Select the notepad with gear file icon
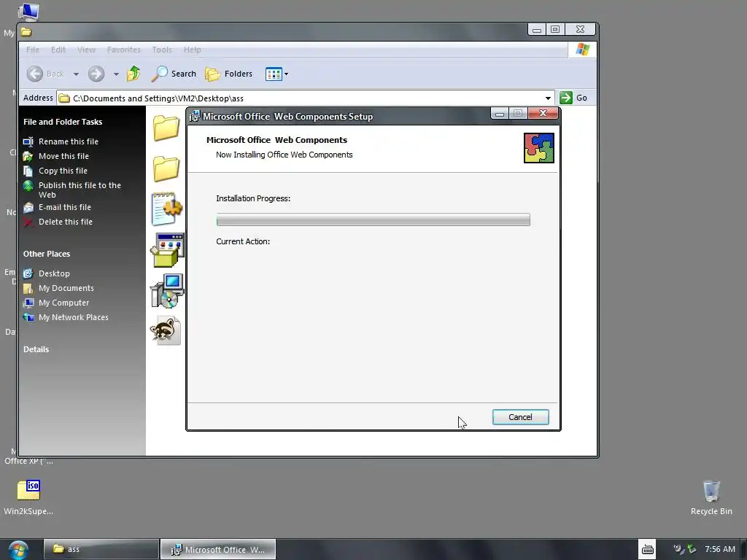Screen dimensions: 747x560 click(167, 209)
